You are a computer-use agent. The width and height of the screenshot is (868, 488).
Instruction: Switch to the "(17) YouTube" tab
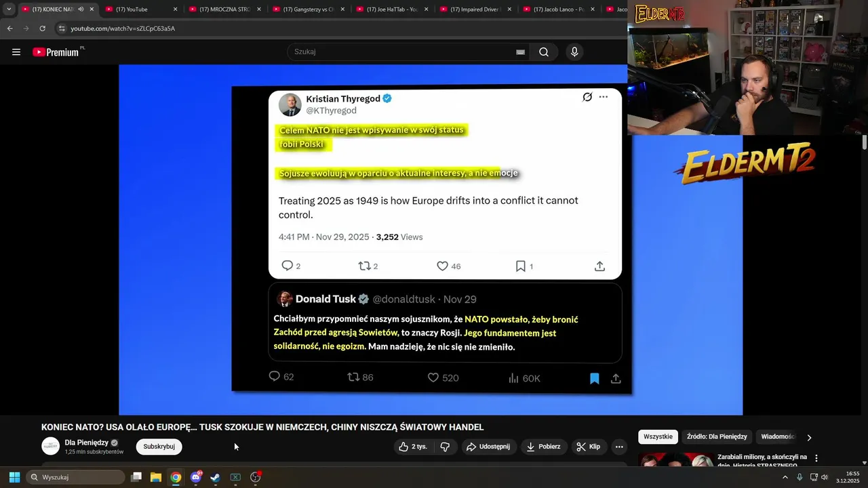tap(141, 9)
